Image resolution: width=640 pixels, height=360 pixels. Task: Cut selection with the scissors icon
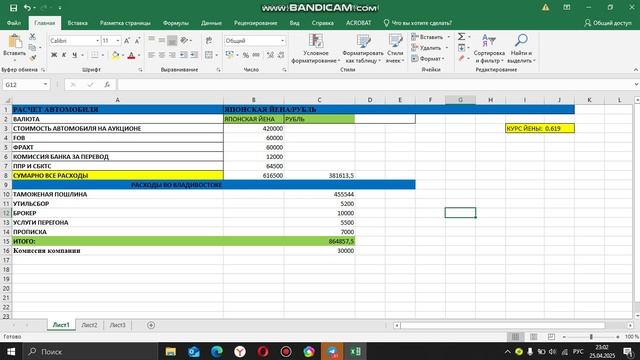(x=32, y=37)
